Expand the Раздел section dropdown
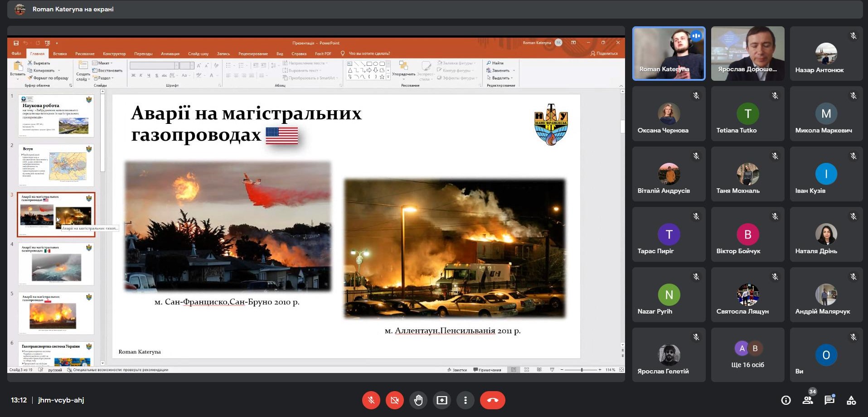868x417 pixels. coord(104,78)
